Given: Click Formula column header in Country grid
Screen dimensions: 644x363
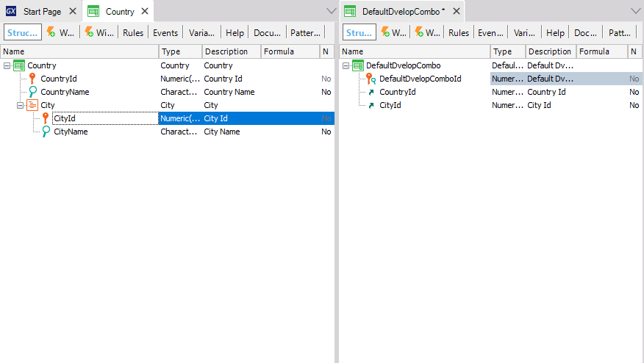Looking at the screenshot, I should click(290, 51).
